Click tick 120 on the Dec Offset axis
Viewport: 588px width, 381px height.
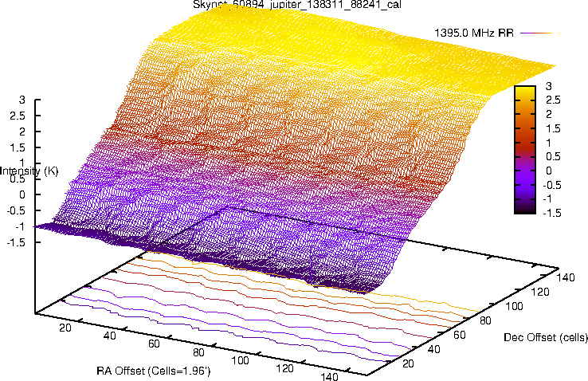[540, 292]
